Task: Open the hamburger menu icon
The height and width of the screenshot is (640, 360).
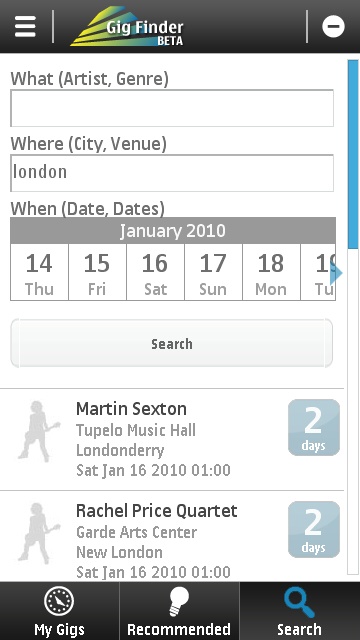Action: click(25, 27)
